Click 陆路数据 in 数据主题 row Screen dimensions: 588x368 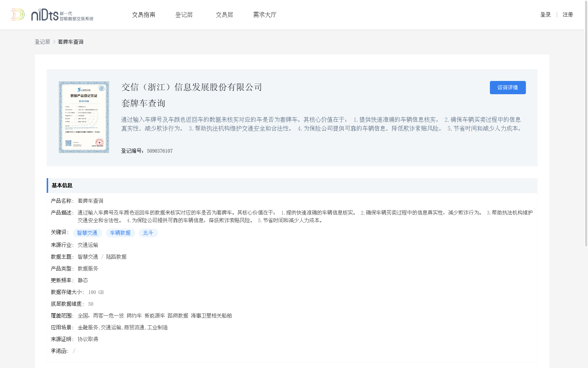(116, 257)
